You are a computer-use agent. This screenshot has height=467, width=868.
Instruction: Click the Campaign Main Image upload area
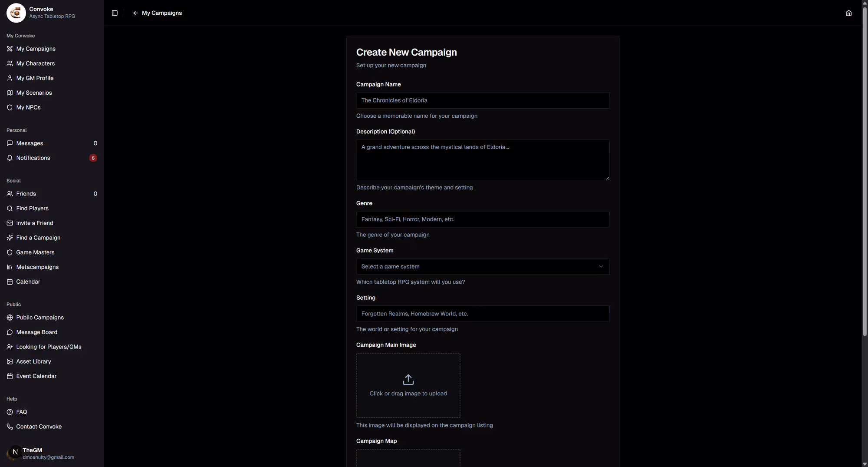coord(408,385)
